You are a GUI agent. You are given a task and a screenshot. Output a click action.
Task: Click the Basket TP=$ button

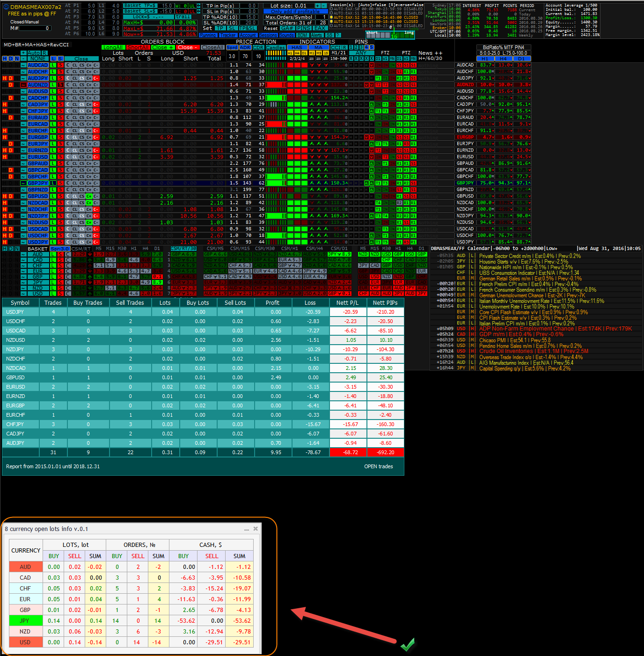[x=140, y=6]
